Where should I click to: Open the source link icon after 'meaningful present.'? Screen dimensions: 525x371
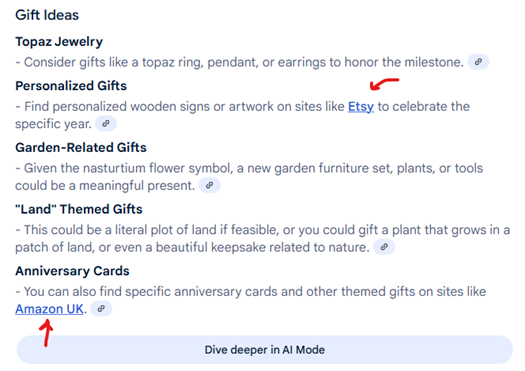point(209,186)
